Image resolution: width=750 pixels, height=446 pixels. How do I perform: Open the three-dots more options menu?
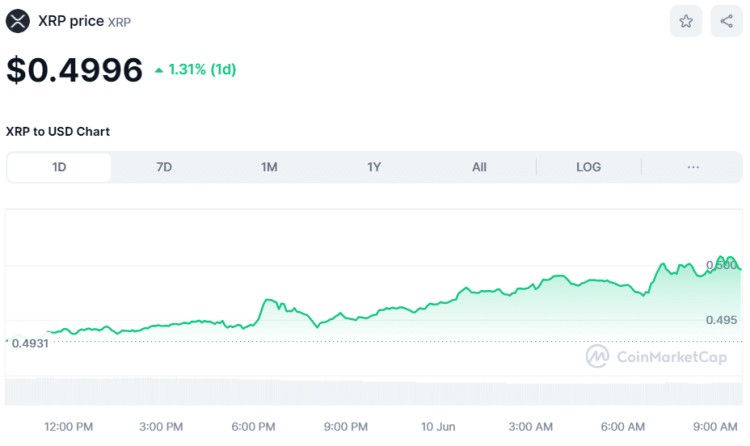[x=693, y=167]
